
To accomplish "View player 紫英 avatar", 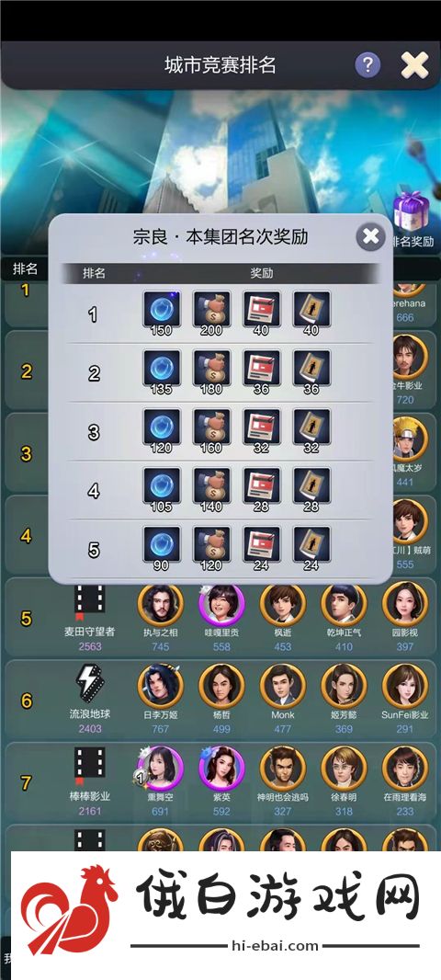I will pyautogui.click(x=221, y=769).
